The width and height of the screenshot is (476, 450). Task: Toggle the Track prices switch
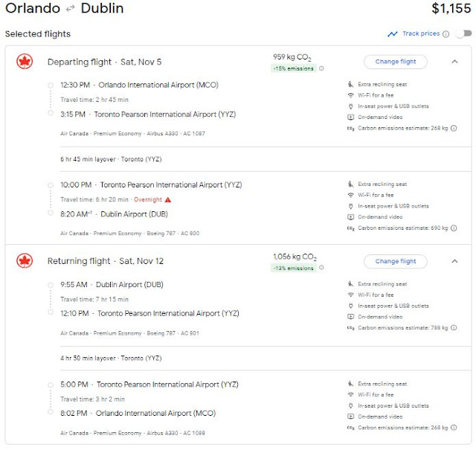(463, 33)
